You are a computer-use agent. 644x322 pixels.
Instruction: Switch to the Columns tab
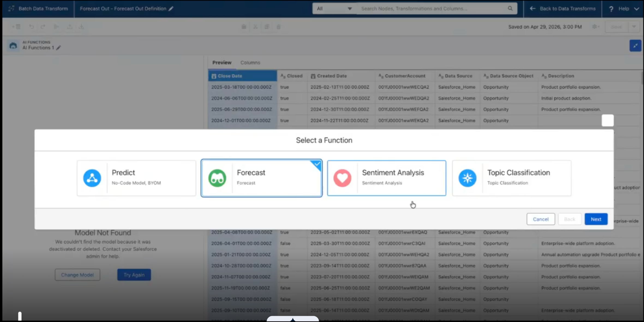point(250,62)
